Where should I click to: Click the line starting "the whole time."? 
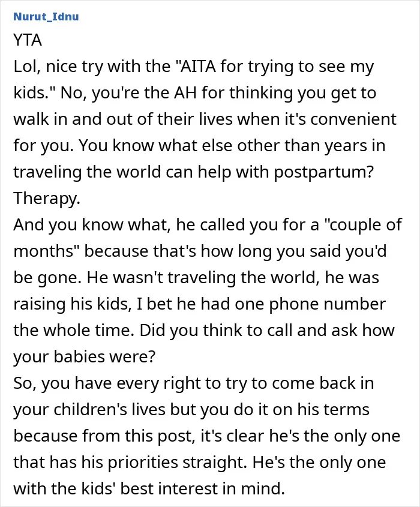203,331
